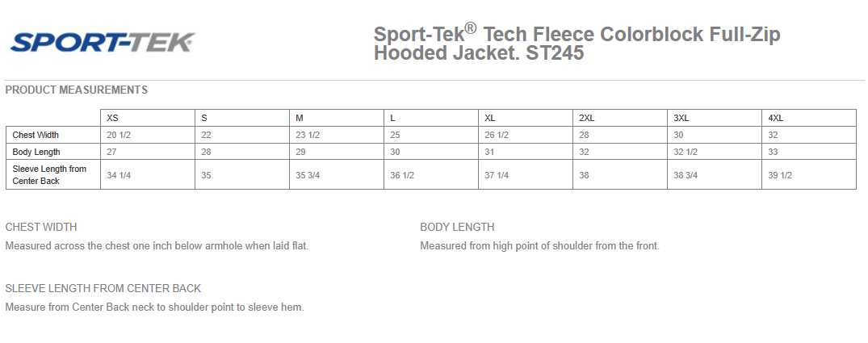Image resolution: width=868 pixels, height=343 pixels.
Task: Click the Chest Width row label
Action: pyautogui.click(x=36, y=135)
